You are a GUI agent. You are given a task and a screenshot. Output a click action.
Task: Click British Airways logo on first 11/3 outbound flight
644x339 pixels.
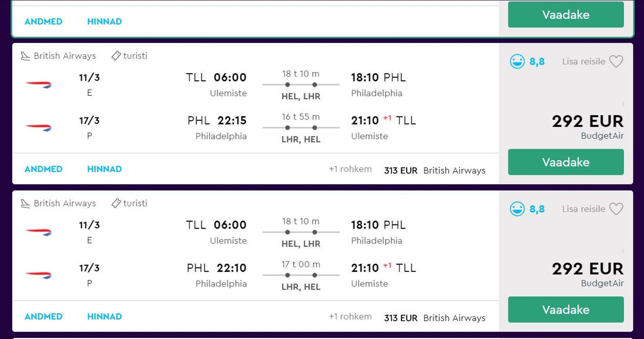[x=39, y=84]
